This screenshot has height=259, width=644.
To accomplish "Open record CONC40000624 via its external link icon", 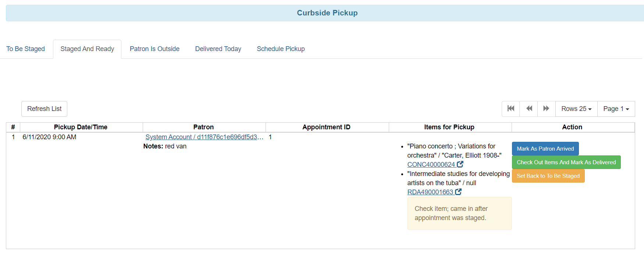I will [460, 164].
